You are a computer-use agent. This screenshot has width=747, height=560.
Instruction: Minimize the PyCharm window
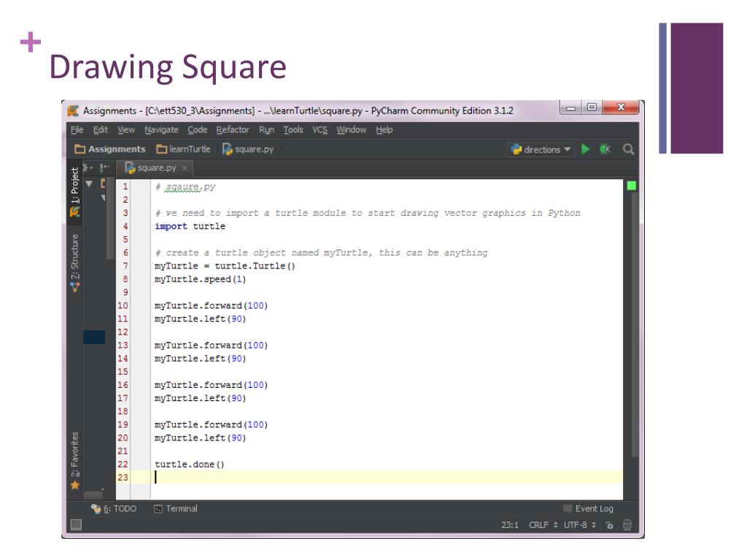pyautogui.click(x=570, y=108)
